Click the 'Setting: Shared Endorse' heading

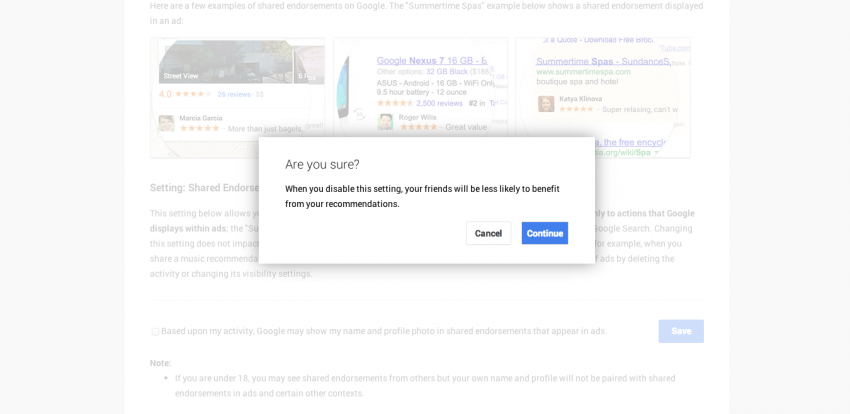[x=204, y=188]
